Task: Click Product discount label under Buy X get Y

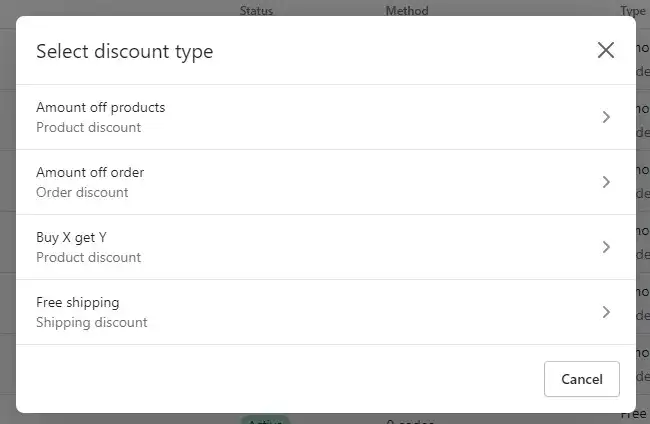Action: (88, 257)
